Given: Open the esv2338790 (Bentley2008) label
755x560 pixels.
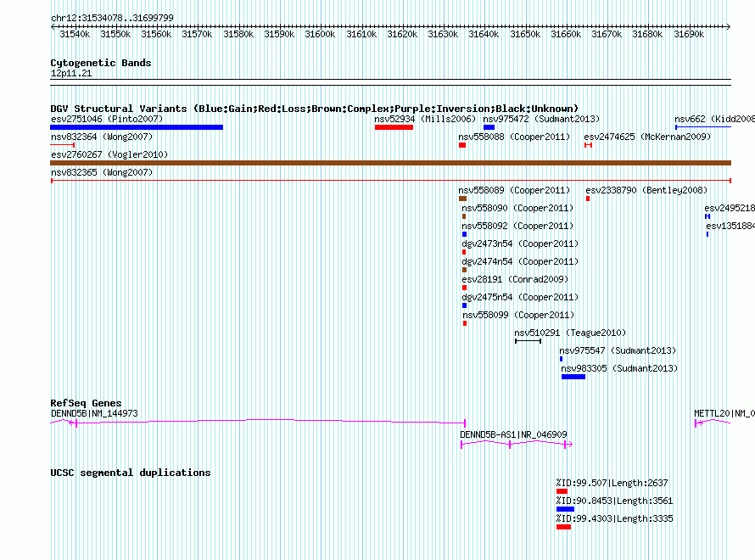Looking at the screenshot, I should [x=646, y=190].
